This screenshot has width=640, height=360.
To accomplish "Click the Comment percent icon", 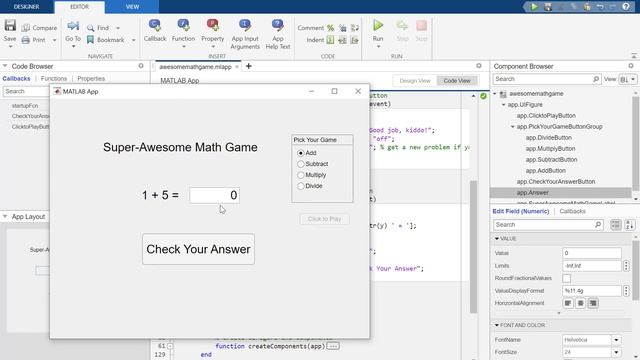I will (x=330, y=28).
